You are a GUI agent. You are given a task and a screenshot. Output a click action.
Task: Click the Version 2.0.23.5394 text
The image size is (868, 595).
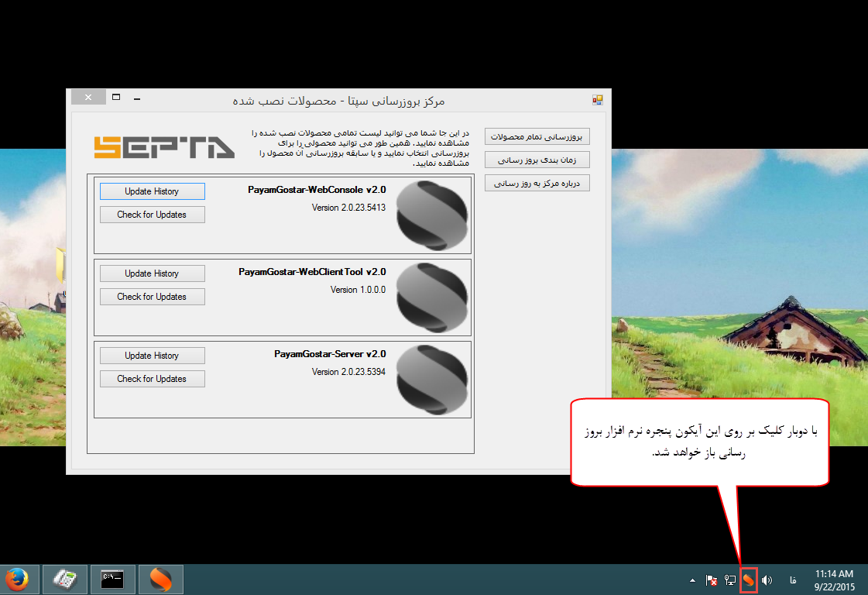(x=348, y=371)
